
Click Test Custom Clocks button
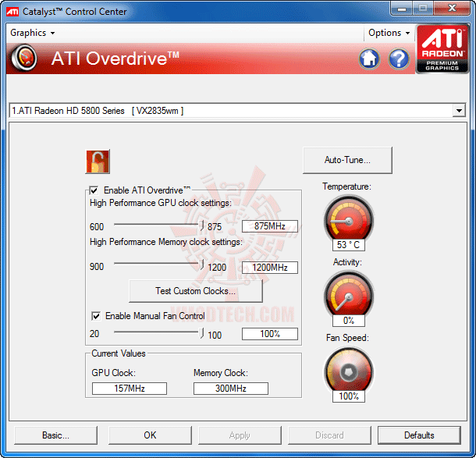point(196,291)
